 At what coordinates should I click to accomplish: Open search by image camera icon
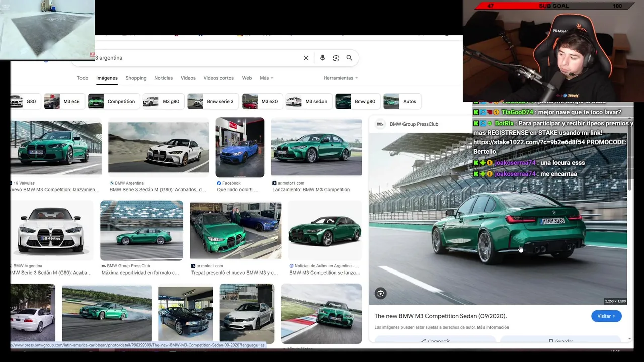pyautogui.click(x=336, y=58)
